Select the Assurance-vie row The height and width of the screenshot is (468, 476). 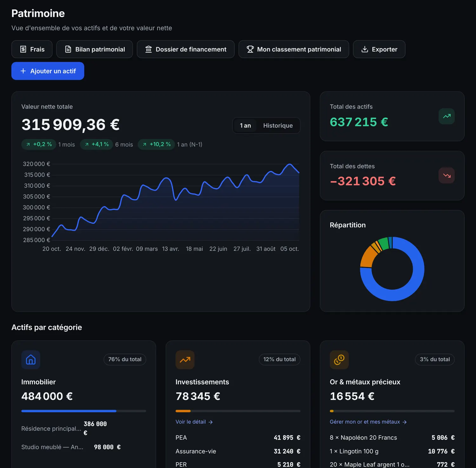[x=238, y=451]
